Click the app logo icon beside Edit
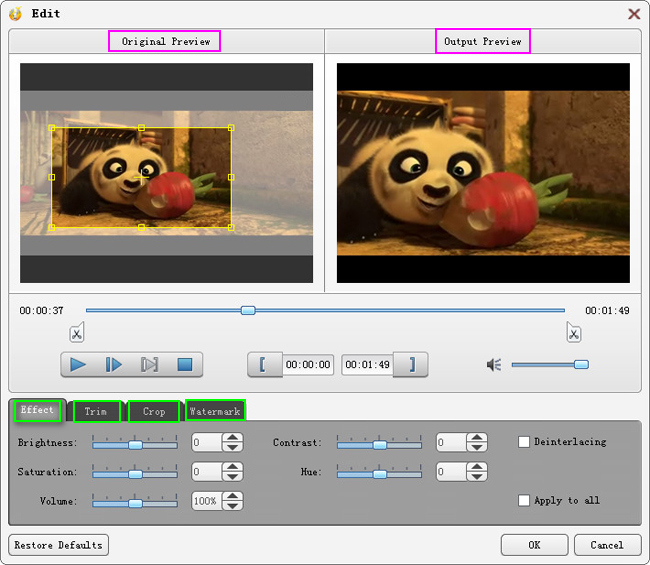The height and width of the screenshot is (565, 650). (x=16, y=14)
